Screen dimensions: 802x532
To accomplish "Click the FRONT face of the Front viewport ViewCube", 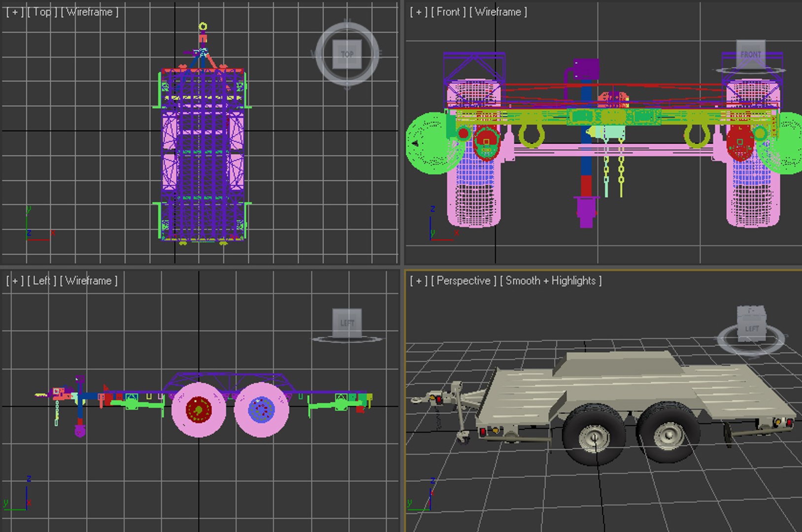I will 751,54.
